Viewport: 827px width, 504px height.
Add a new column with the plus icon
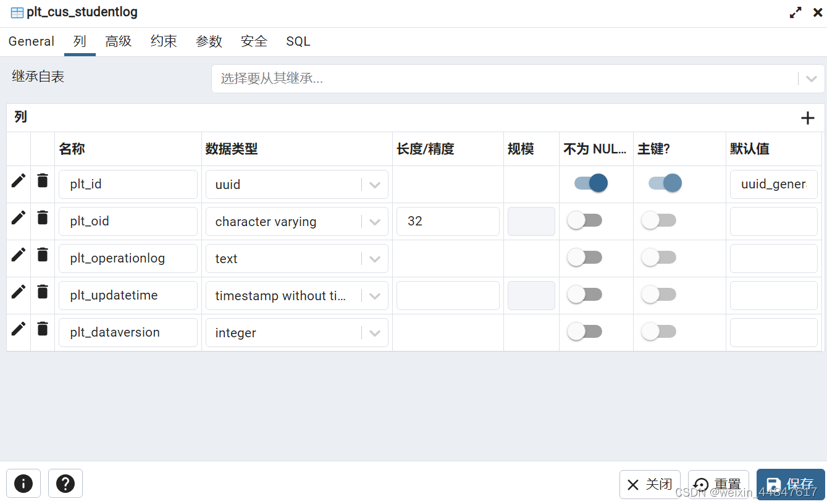pyautogui.click(x=807, y=117)
